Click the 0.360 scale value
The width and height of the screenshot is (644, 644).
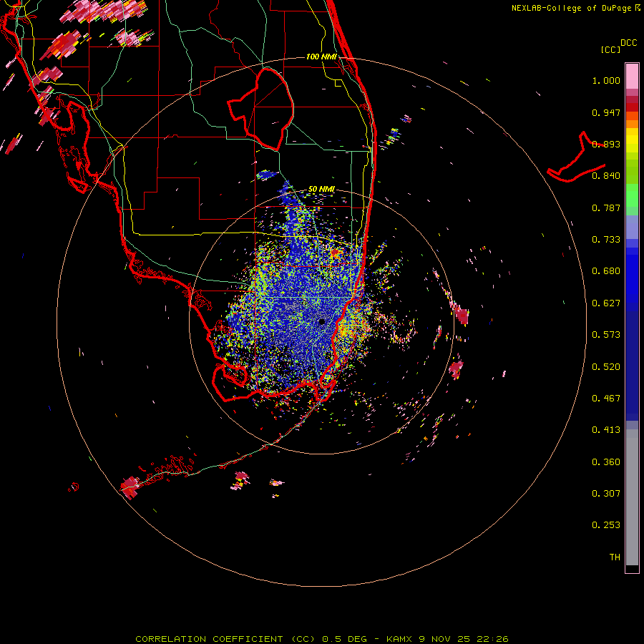pyautogui.click(x=606, y=462)
